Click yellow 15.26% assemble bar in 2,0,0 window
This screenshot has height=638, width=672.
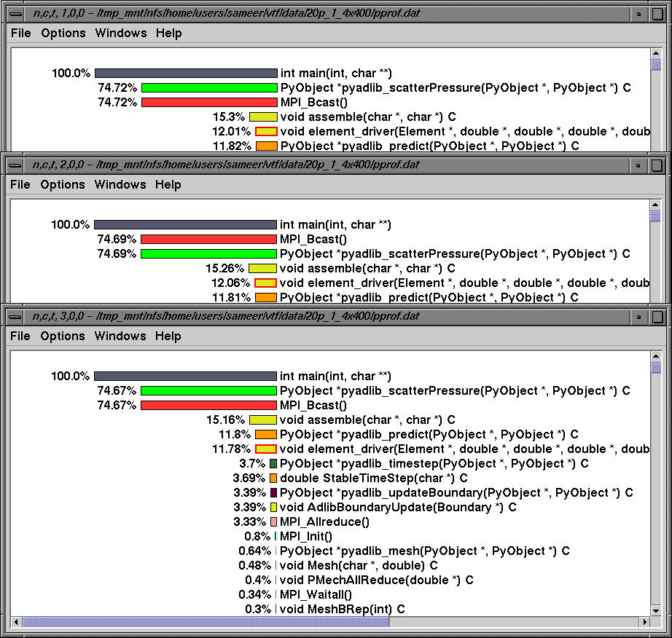pyautogui.click(x=262, y=269)
